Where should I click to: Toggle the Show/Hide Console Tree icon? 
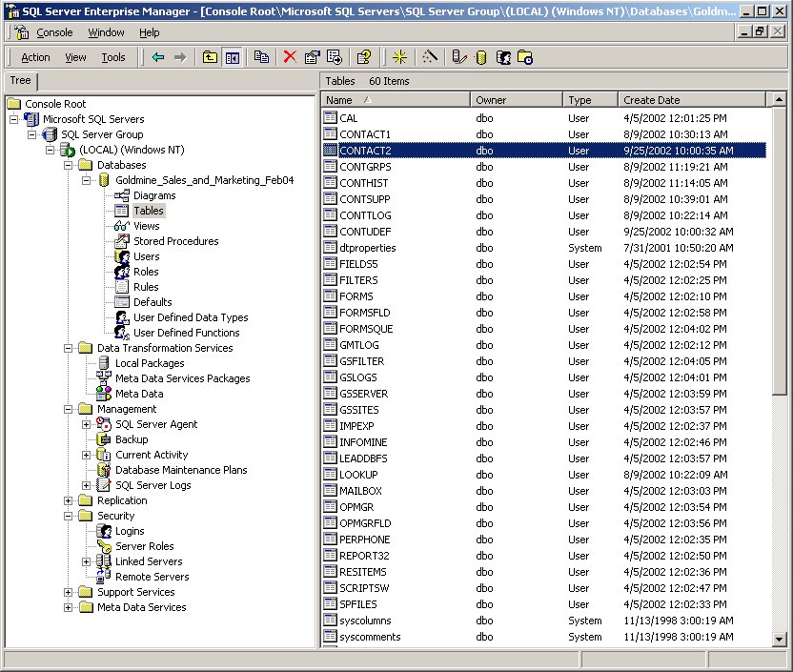coord(233,57)
